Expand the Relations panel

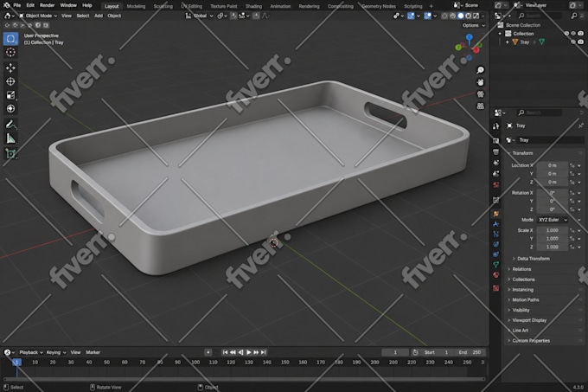click(521, 269)
